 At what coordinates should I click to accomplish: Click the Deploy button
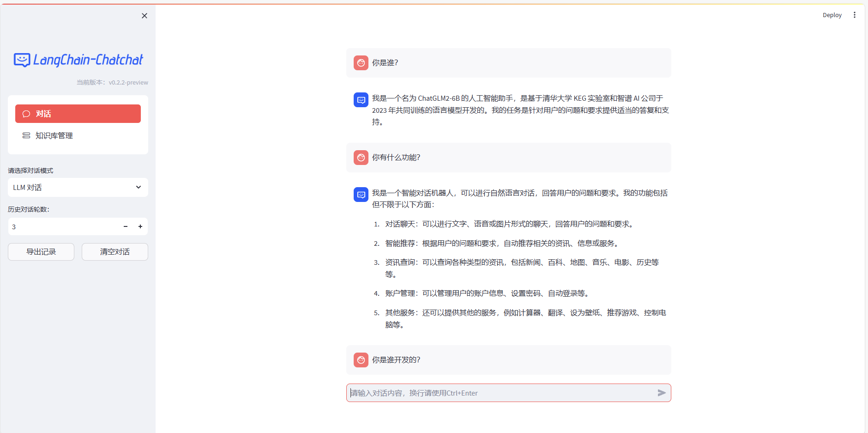[832, 15]
